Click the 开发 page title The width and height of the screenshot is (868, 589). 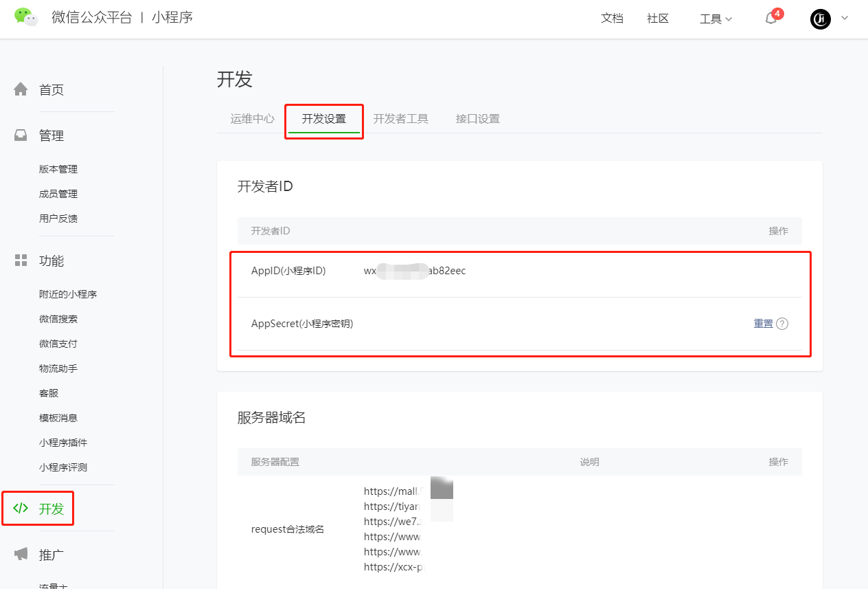[235, 79]
